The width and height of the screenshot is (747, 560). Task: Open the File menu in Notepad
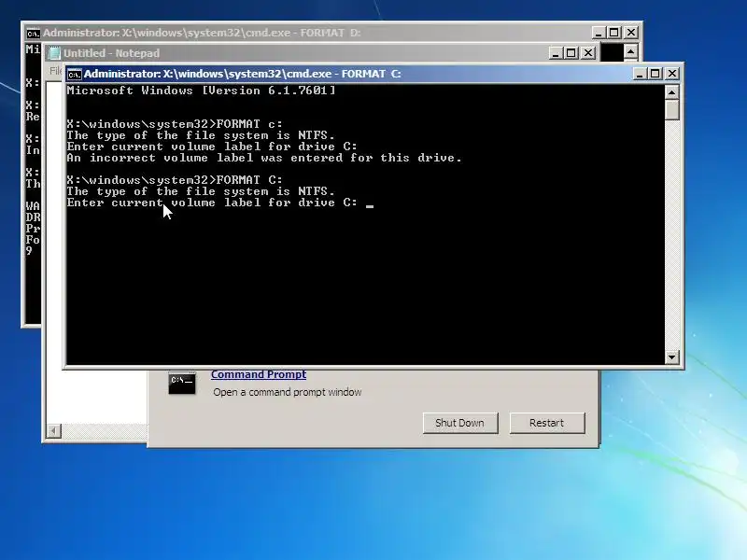56,71
